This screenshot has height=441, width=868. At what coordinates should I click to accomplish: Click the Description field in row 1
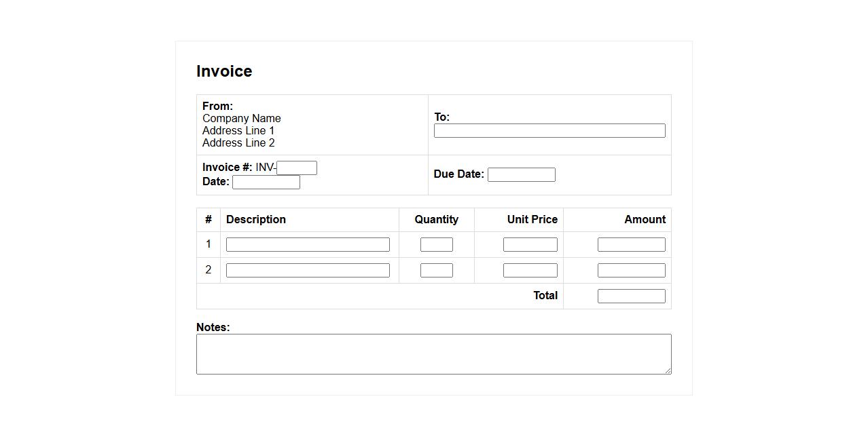pyautogui.click(x=308, y=245)
